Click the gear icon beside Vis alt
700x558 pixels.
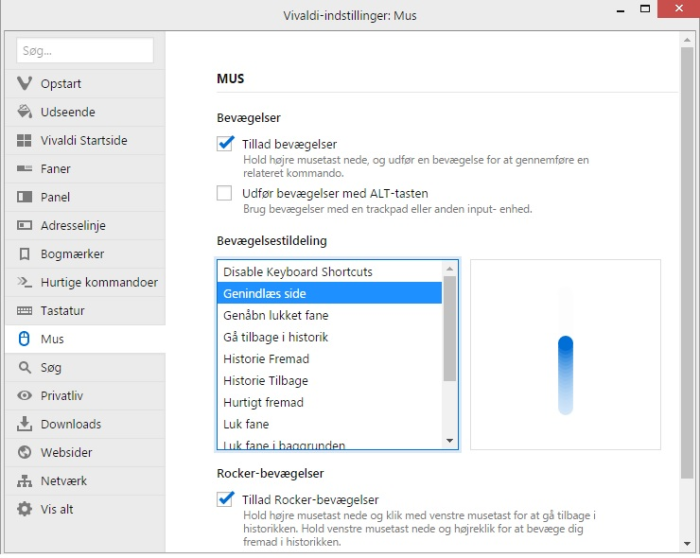click(x=24, y=509)
